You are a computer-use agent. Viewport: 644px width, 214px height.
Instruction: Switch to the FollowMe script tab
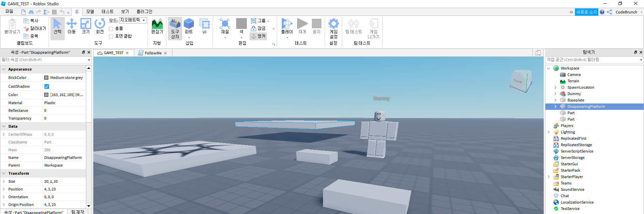(153, 53)
